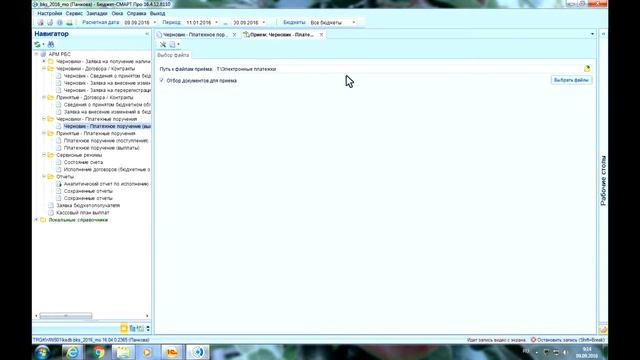Click the Navigator refresh icon
This screenshot has height=360, width=640.
tap(38, 44)
